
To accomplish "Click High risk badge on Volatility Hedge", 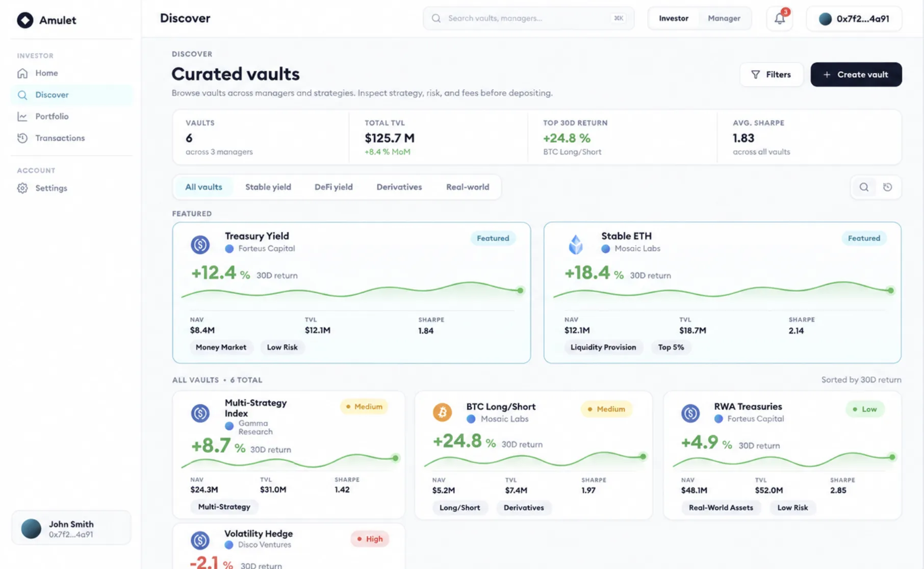I will (370, 539).
